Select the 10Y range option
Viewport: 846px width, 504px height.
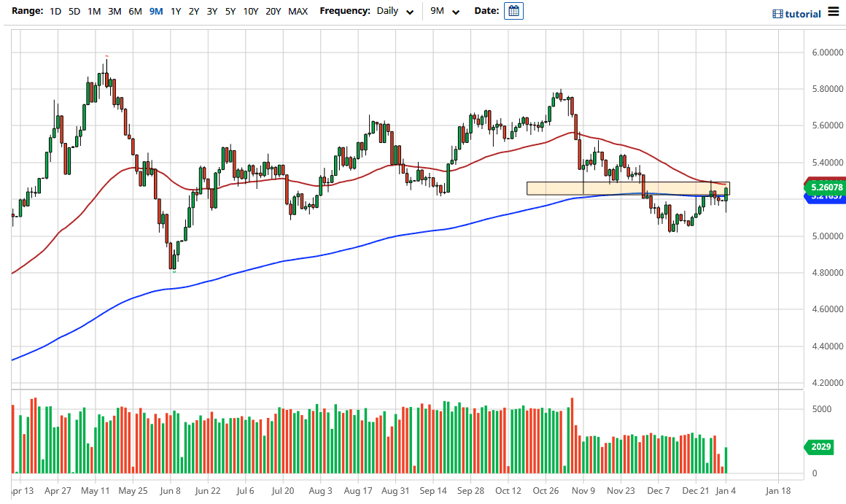pos(251,11)
